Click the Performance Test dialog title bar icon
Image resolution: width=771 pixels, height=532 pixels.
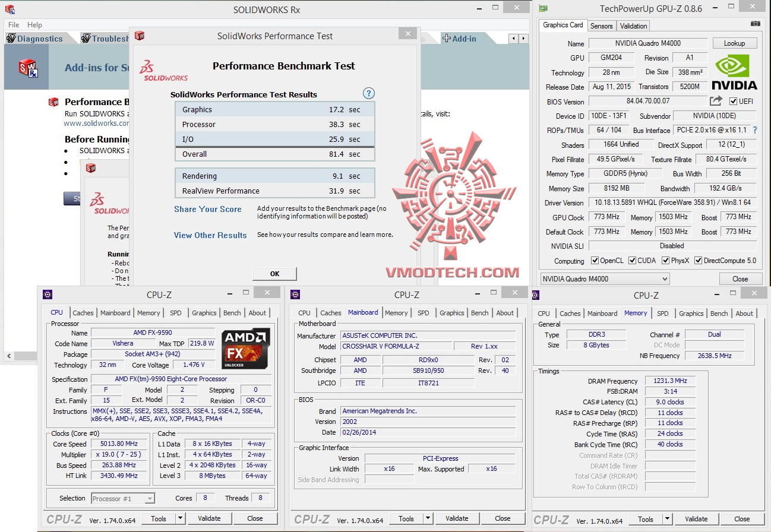140,36
